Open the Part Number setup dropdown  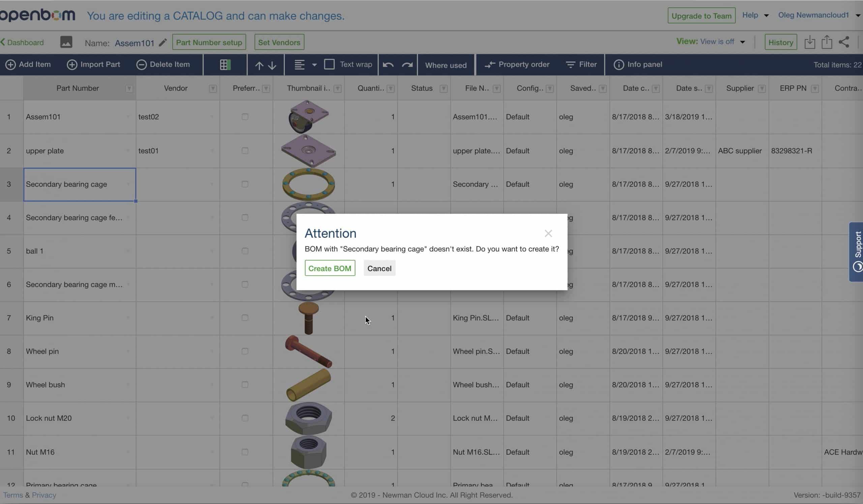209,42
